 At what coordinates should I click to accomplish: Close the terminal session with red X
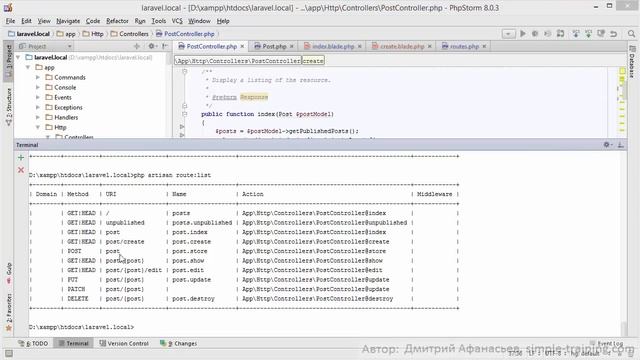[x=21, y=170]
